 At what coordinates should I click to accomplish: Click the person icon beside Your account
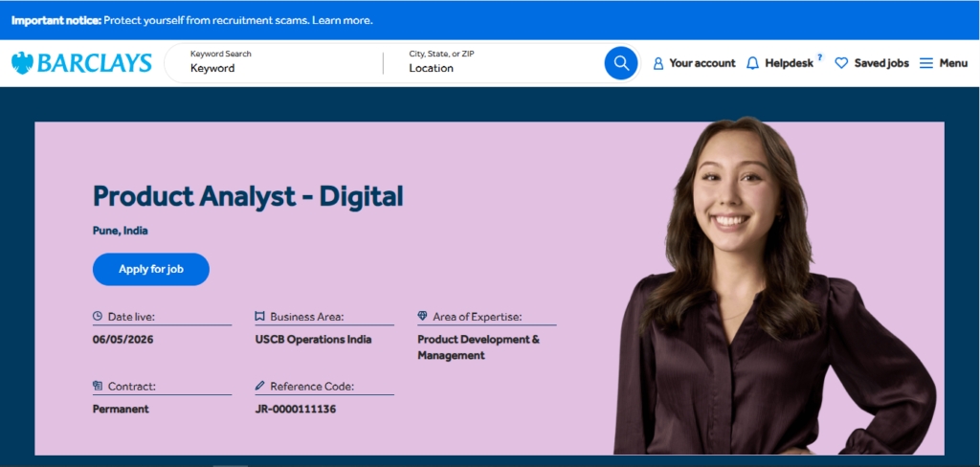click(657, 63)
